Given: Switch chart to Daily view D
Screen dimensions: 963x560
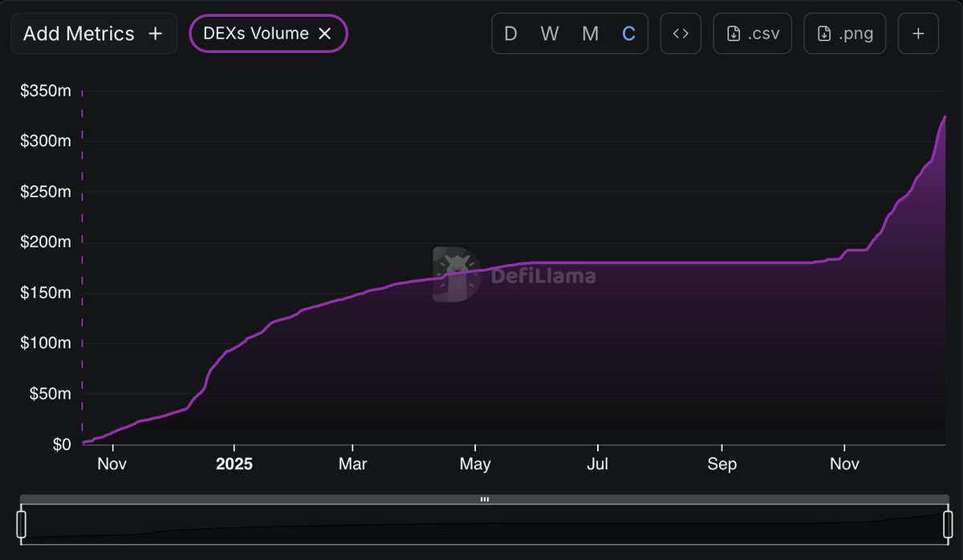Looking at the screenshot, I should click(x=510, y=34).
